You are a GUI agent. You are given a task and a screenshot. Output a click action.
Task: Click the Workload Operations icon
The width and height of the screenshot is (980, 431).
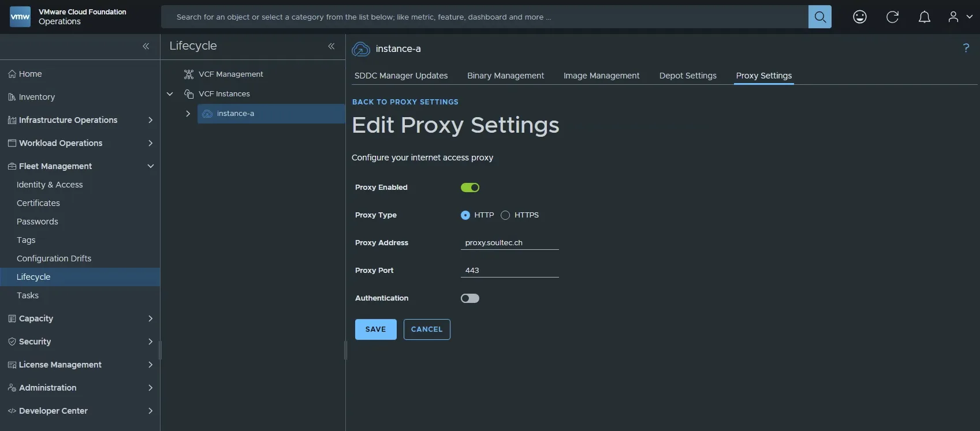[x=12, y=143]
